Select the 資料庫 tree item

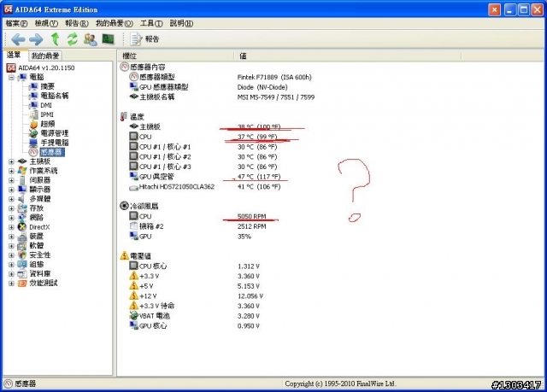(40, 274)
